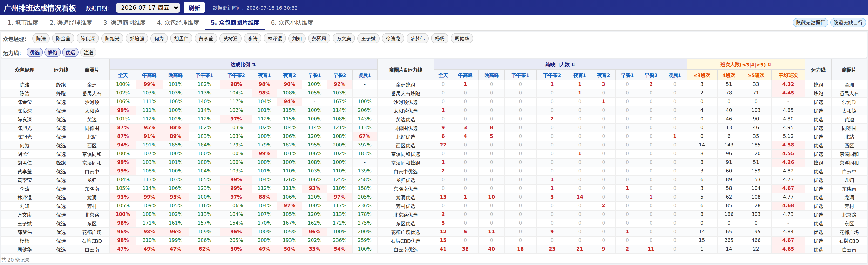Toggle 郭培强 manager filter chip
The image size is (868, 265).
point(137,39)
